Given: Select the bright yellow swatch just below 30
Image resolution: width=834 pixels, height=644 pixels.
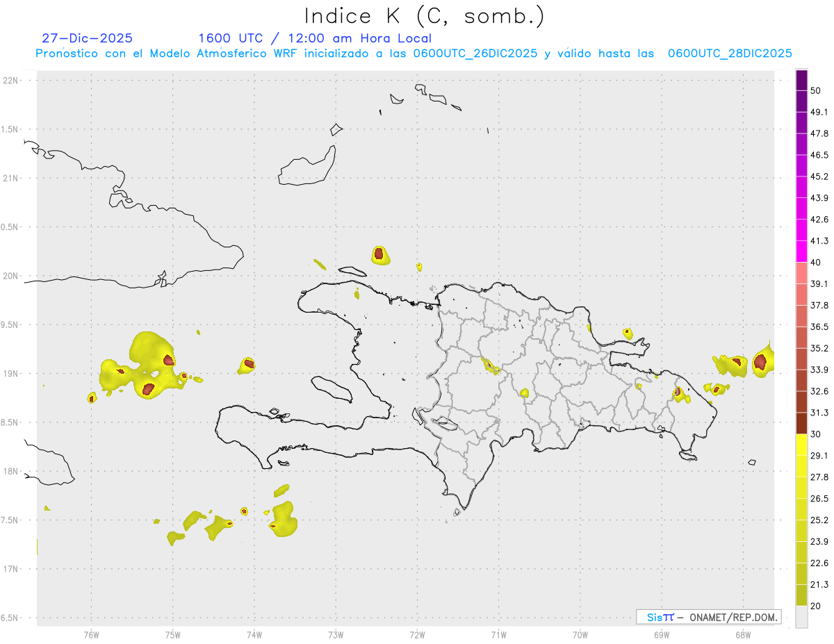Looking at the screenshot, I should pyautogui.click(x=801, y=445).
